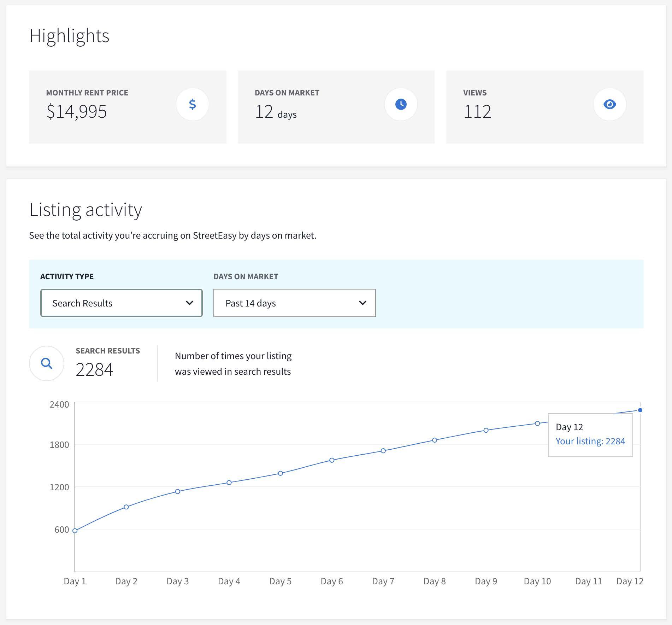The height and width of the screenshot is (625, 672).
Task: Click the eye icon in Views card
Action: pyautogui.click(x=609, y=104)
